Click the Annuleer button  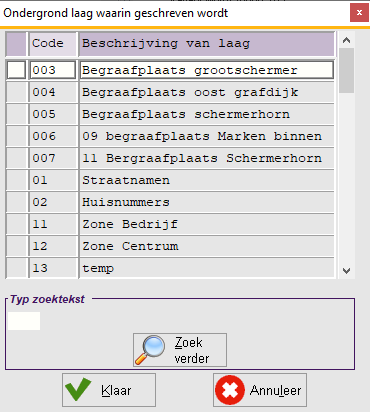click(260, 390)
